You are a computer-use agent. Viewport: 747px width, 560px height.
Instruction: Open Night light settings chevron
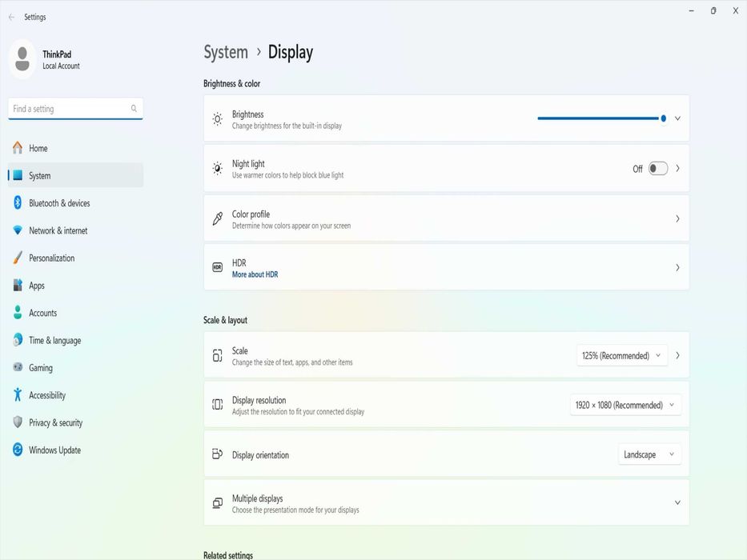pyautogui.click(x=677, y=169)
